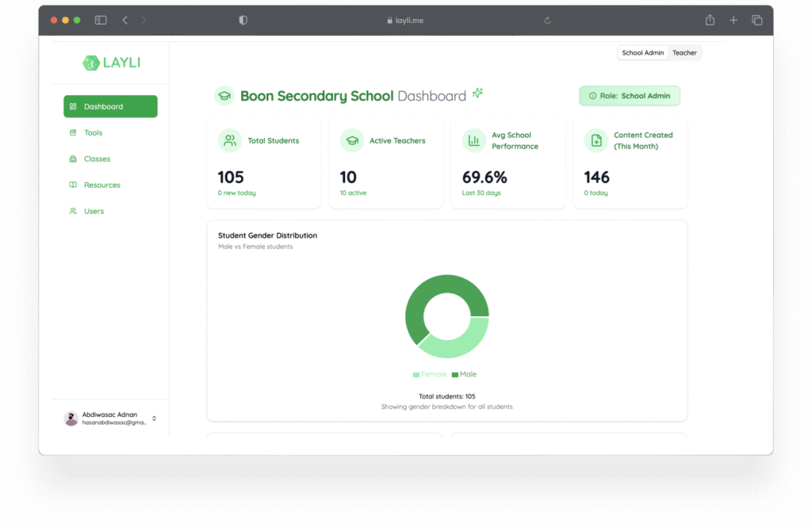Click the Content Created document icon

[x=596, y=140]
